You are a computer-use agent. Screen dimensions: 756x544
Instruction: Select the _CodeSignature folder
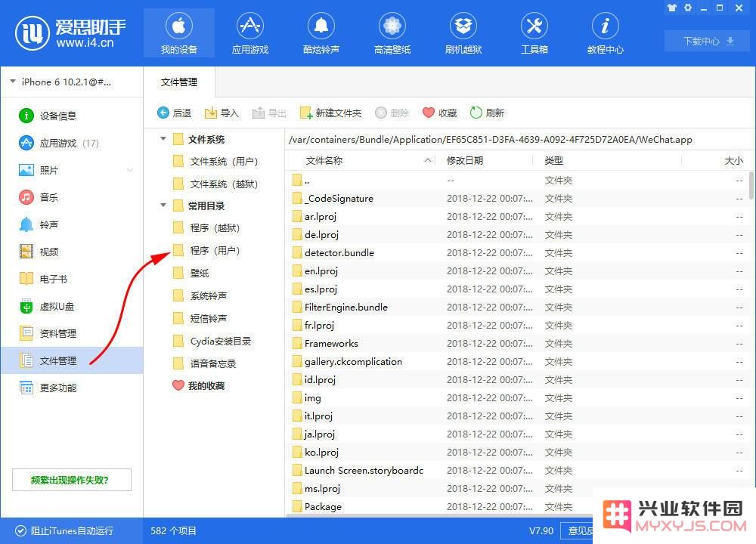point(517,199)
